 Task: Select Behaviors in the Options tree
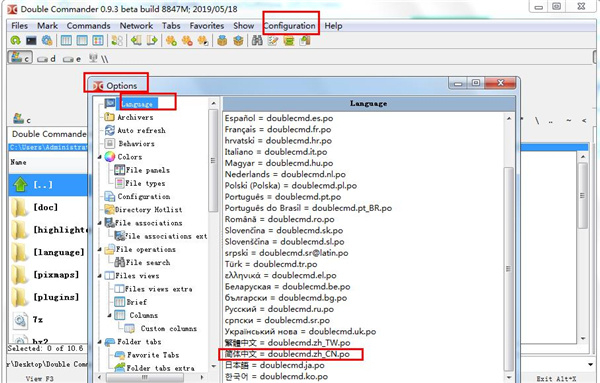pyautogui.click(x=136, y=143)
